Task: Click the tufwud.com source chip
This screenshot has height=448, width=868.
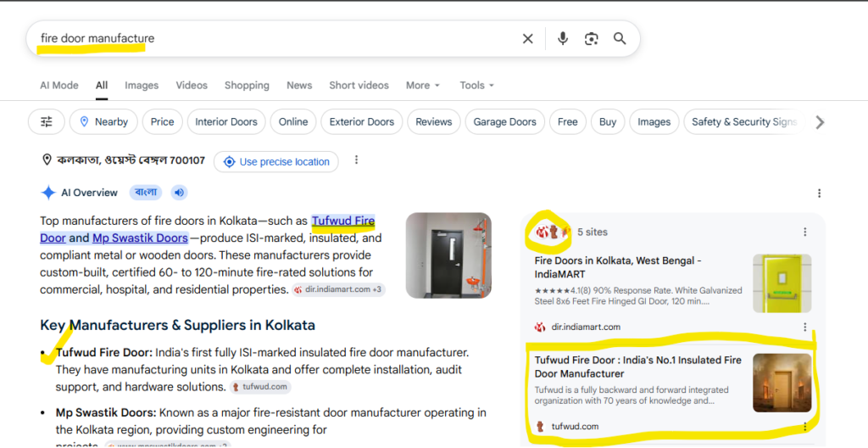Action: pyautogui.click(x=260, y=387)
